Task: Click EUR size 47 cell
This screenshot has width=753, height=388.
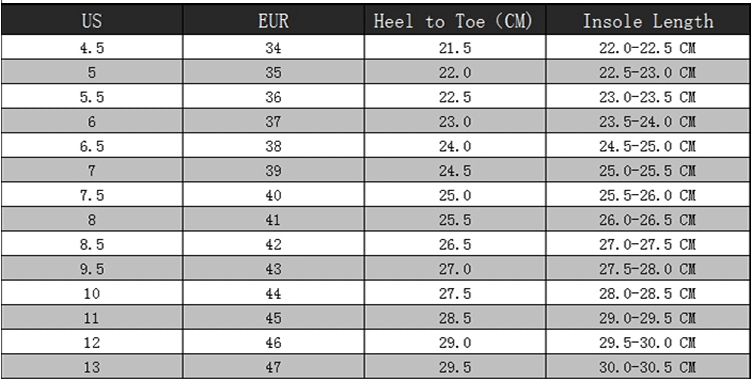Action: (x=273, y=367)
